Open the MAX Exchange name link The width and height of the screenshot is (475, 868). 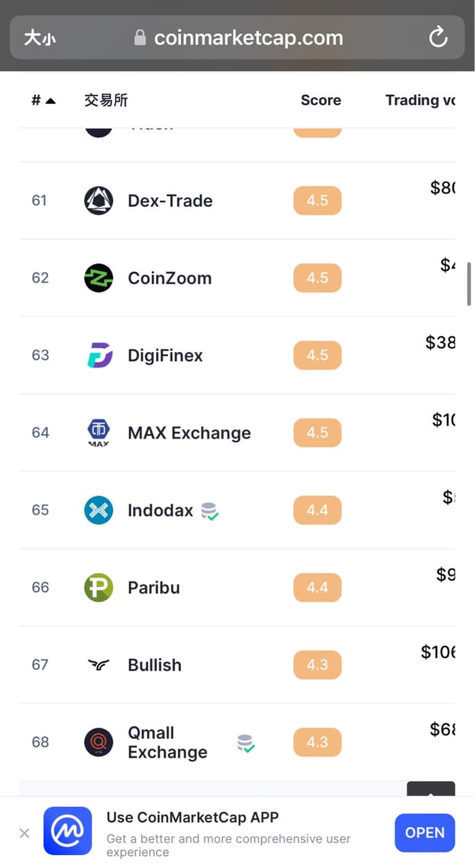pyautogui.click(x=189, y=433)
